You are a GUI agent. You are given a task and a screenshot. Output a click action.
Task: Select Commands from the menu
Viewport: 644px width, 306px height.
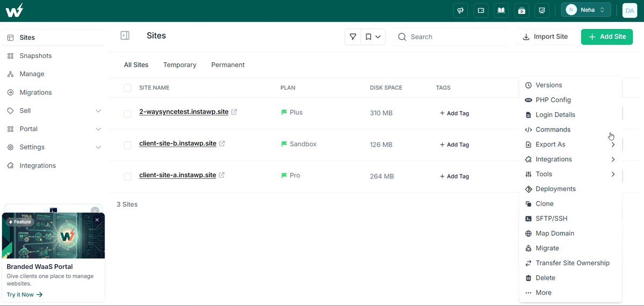pyautogui.click(x=570, y=129)
